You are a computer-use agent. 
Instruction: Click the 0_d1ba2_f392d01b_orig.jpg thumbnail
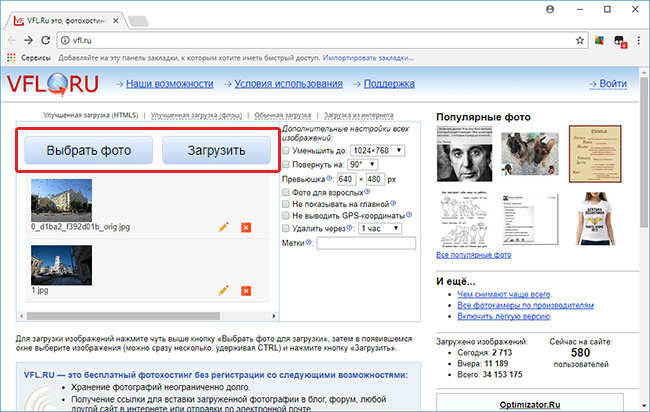(61, 200)
